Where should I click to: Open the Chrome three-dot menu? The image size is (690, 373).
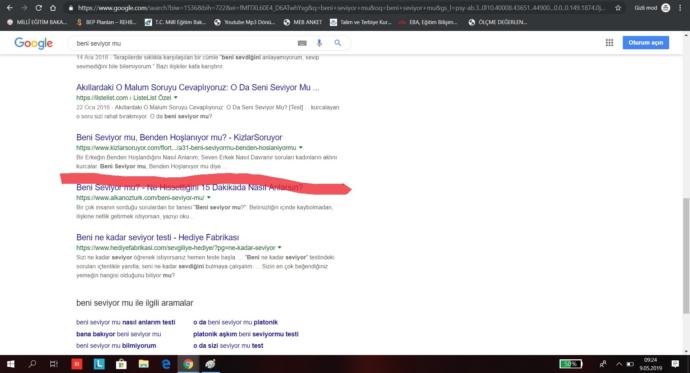click(x=680, y=8)
